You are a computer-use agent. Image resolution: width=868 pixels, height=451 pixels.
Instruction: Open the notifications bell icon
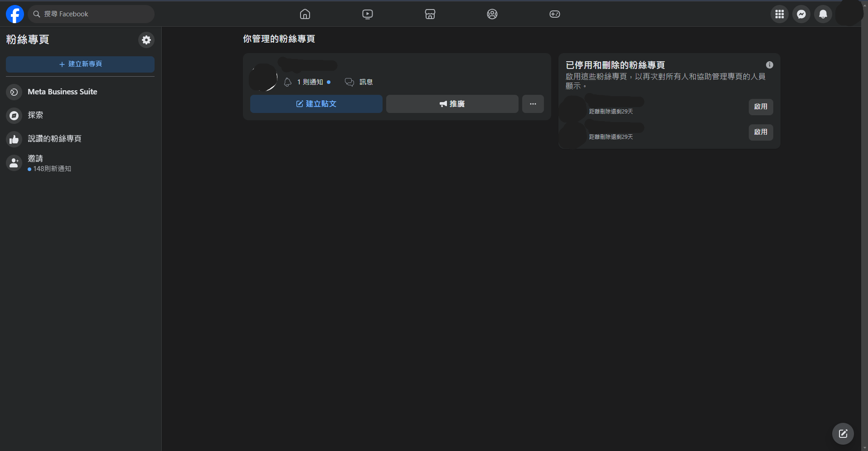823,14
